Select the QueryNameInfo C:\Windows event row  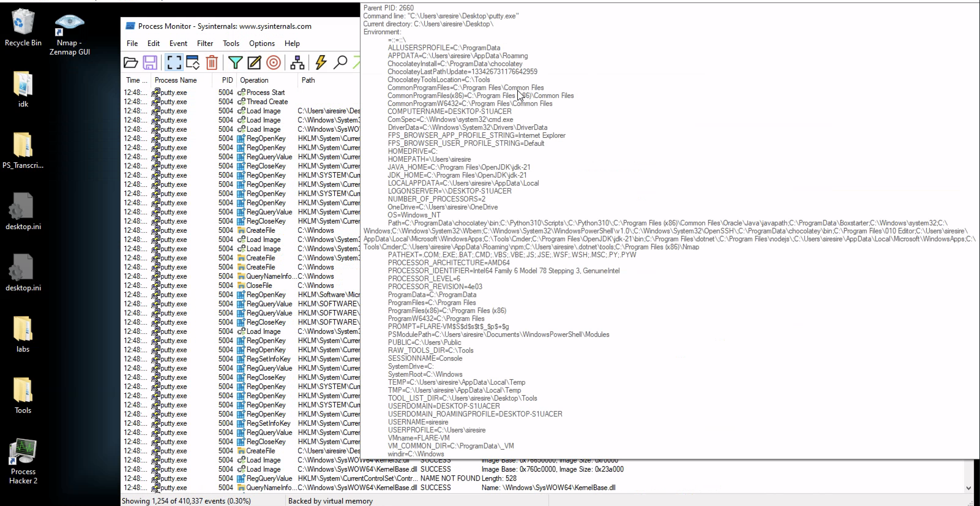point(241,276)
